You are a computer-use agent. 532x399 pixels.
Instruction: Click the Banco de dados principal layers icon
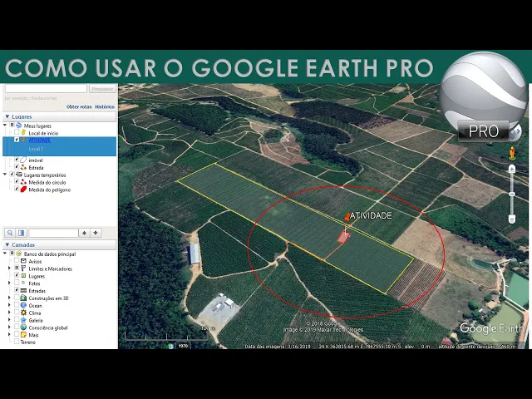(19, 254)
